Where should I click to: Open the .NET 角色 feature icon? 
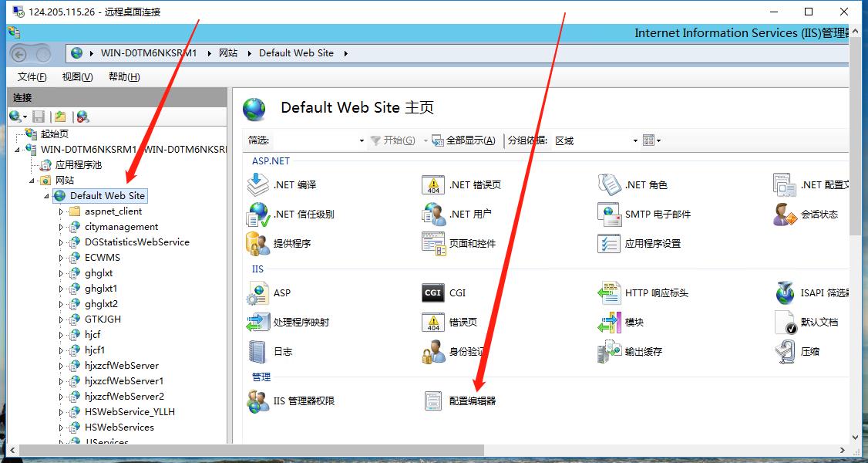click(x=610, y=184)
